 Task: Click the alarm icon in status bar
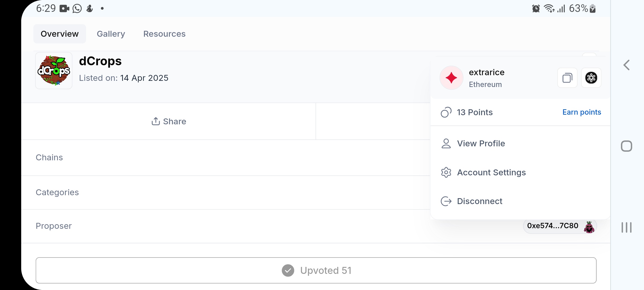coord(536,9)
